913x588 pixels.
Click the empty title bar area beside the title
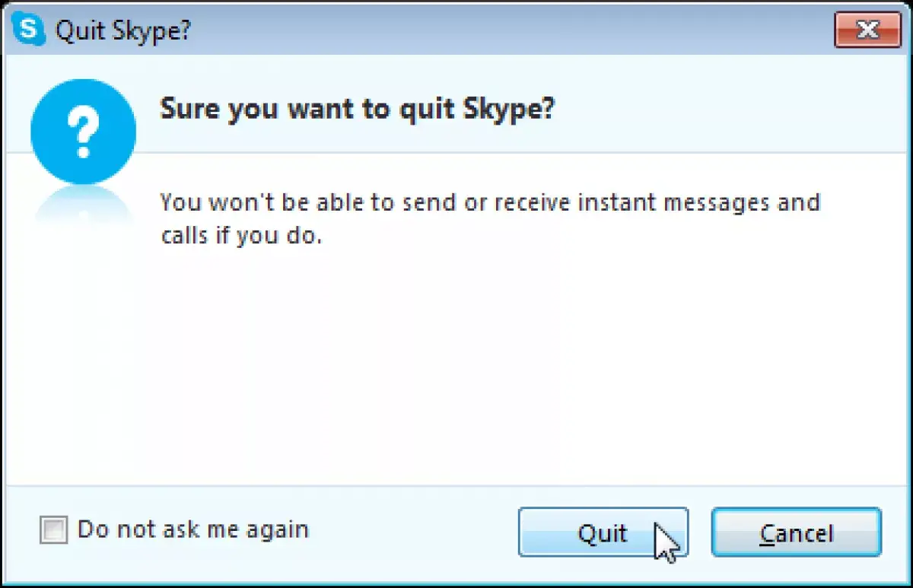tap(510, 30)
